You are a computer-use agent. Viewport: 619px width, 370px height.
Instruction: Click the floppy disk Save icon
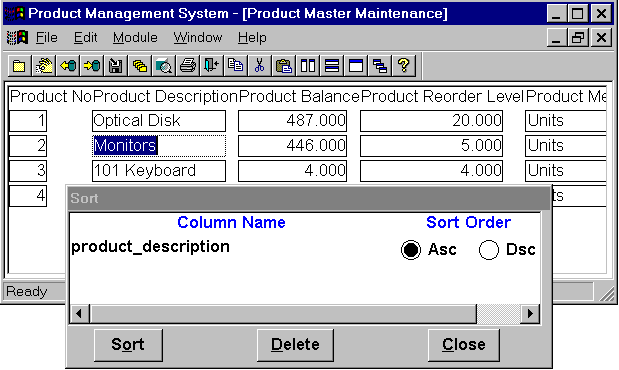[x=116, y=66]
